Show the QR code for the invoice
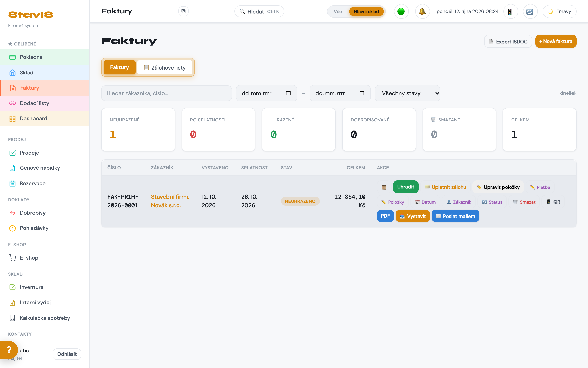The image size is (588, 368). 553,202
